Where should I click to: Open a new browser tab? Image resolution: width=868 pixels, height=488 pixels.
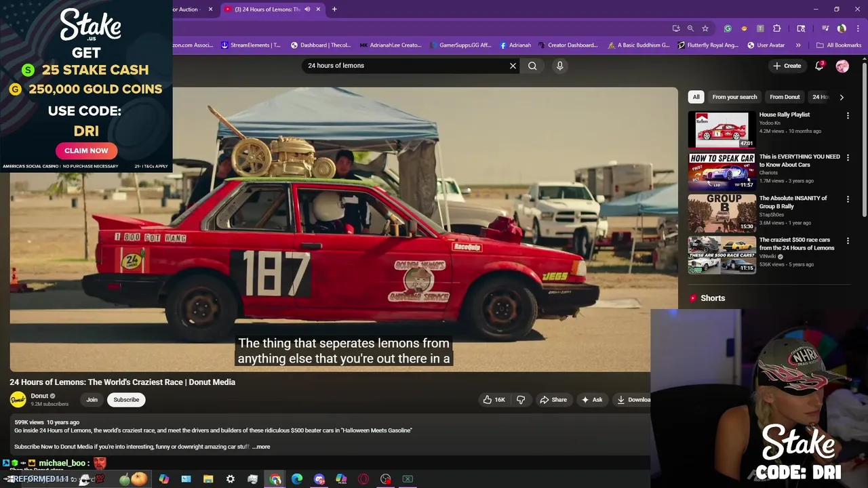pyautogui.click(x=334, y=9)
